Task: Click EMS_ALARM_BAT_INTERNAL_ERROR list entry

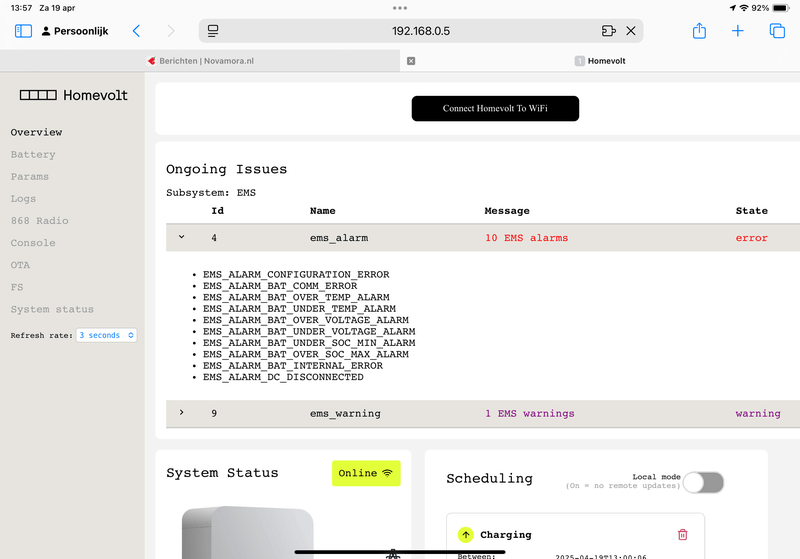Action: [x=293, y=366]
